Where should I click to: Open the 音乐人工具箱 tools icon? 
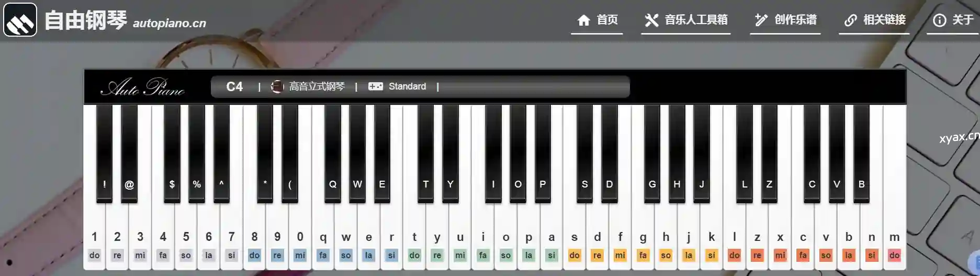tap(651, 20)
